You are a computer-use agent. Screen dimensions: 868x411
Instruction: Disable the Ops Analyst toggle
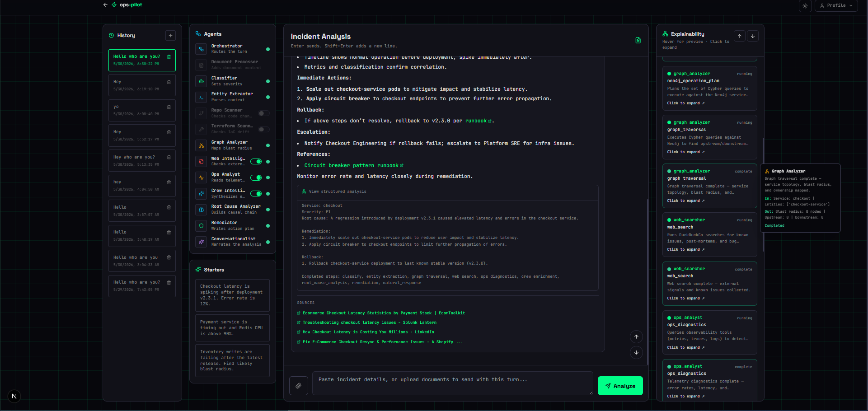point(256,177)
